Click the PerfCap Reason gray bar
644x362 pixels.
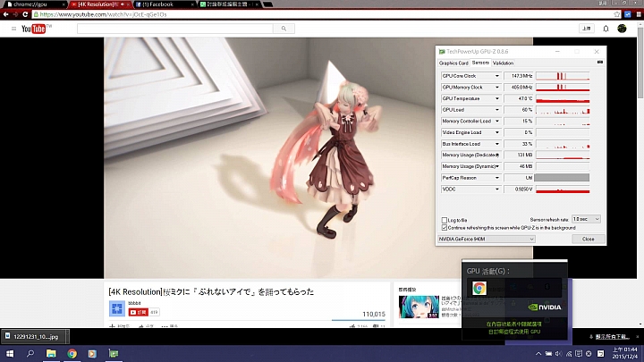[x=562, y=178]
